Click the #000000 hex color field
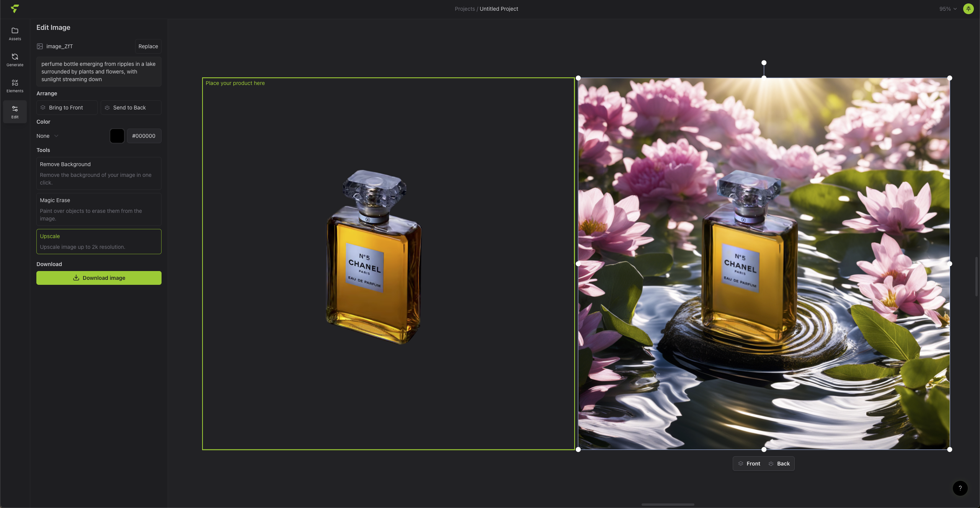Image resolution: width=980 pixels, height=508 pixels. click(x=144, y=136)
